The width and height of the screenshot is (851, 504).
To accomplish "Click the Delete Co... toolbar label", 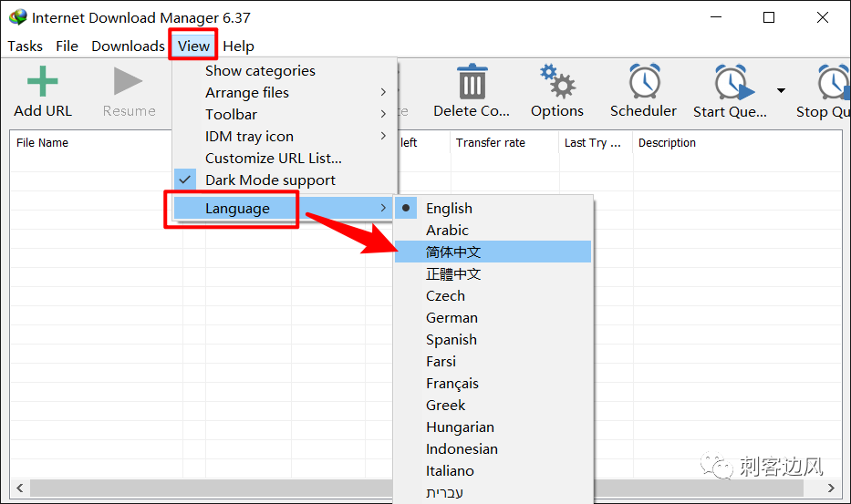I will [472, 110].
